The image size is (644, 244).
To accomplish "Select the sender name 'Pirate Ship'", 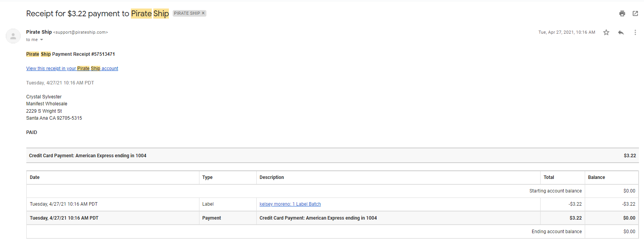I will coord(39,32).
